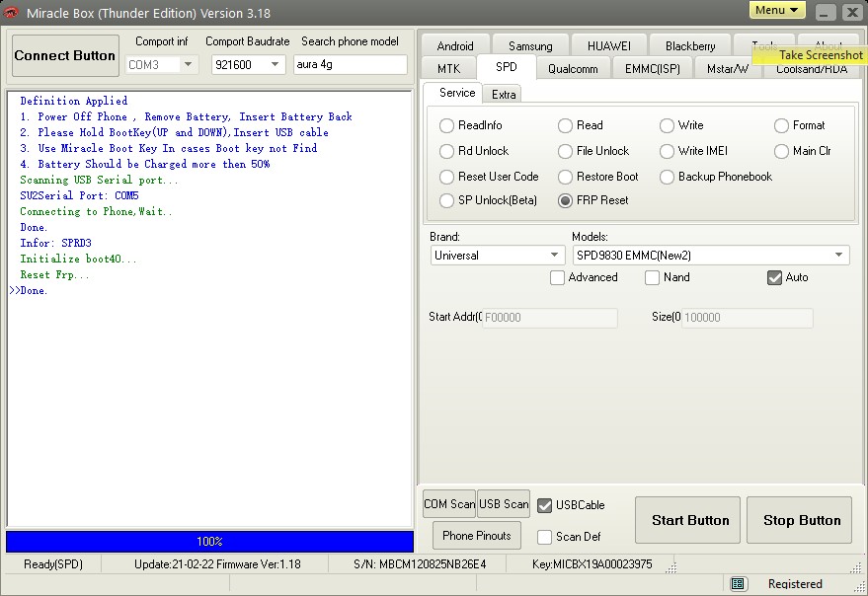This screenshot has width=868, height=596.
Task: Click the Ready(SPD) status text
Action: (53, 564)
